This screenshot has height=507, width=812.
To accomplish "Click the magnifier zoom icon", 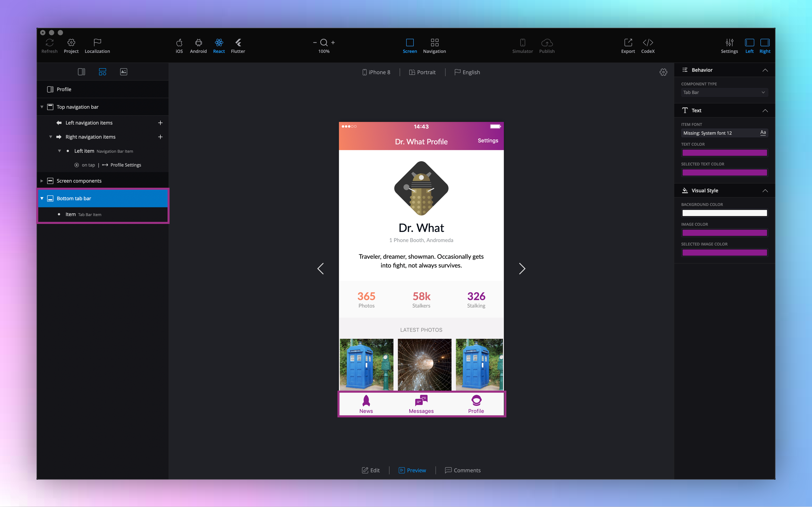I will click(324, 42).
